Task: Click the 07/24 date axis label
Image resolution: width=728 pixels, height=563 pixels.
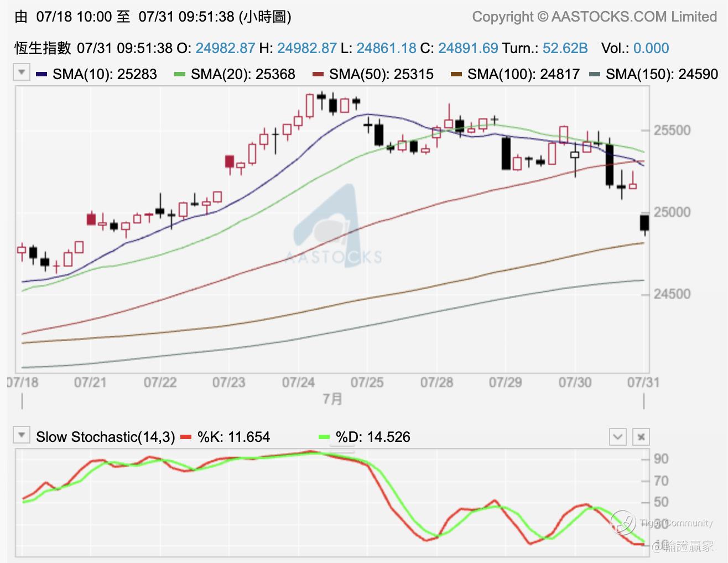Action: tap(298, 382)
